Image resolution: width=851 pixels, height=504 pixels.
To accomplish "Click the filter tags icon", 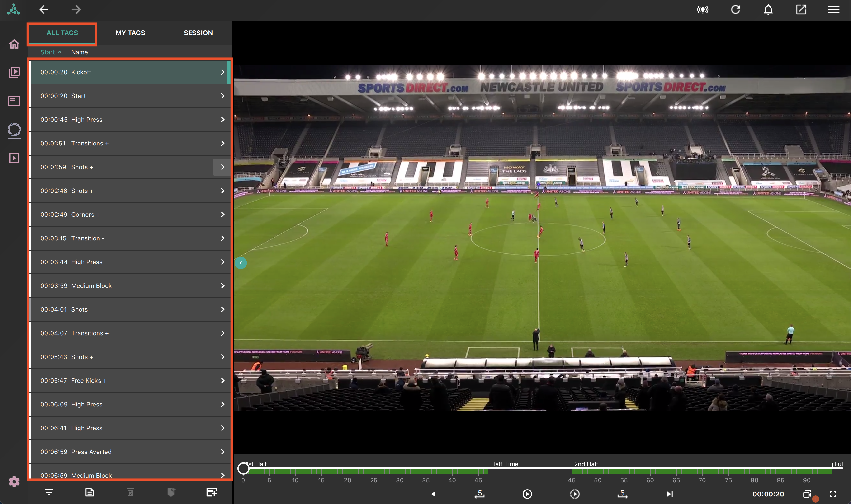I will click(49, 492).
